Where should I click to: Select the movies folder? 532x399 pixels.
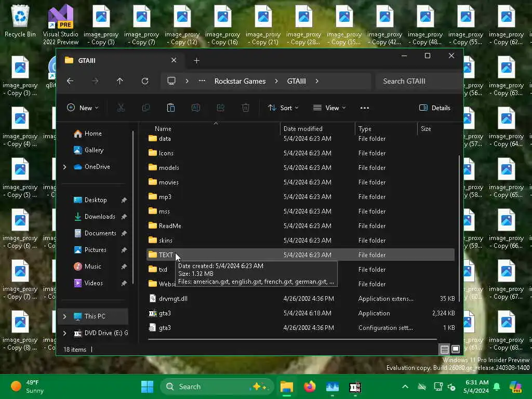click(x=301, y=182)
